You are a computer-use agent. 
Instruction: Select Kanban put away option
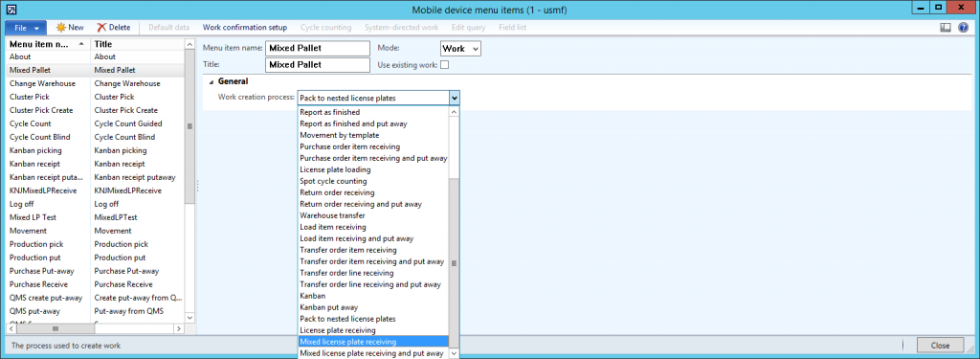coord(373,307)
